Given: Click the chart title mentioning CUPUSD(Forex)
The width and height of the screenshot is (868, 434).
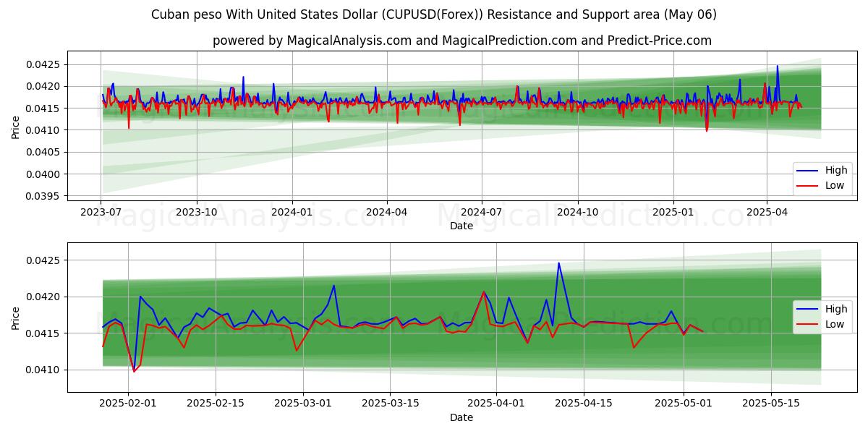Looking at the screenshot, I should pyautogui.click(x=434, y=14).
